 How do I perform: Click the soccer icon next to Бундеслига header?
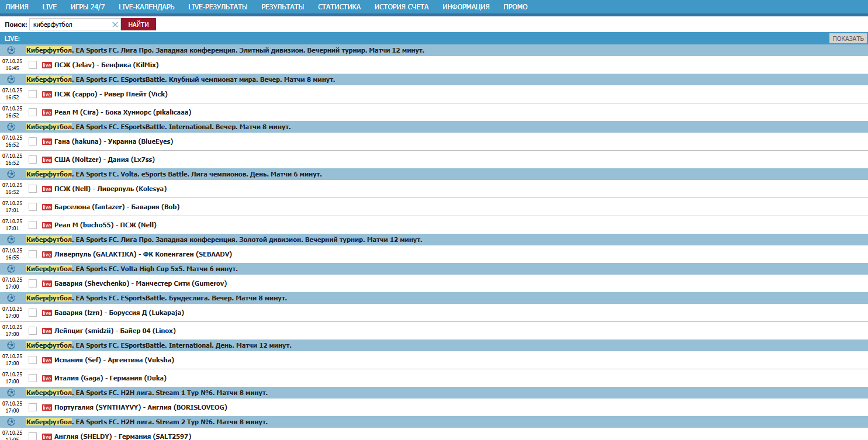click(x=11, y=298)
